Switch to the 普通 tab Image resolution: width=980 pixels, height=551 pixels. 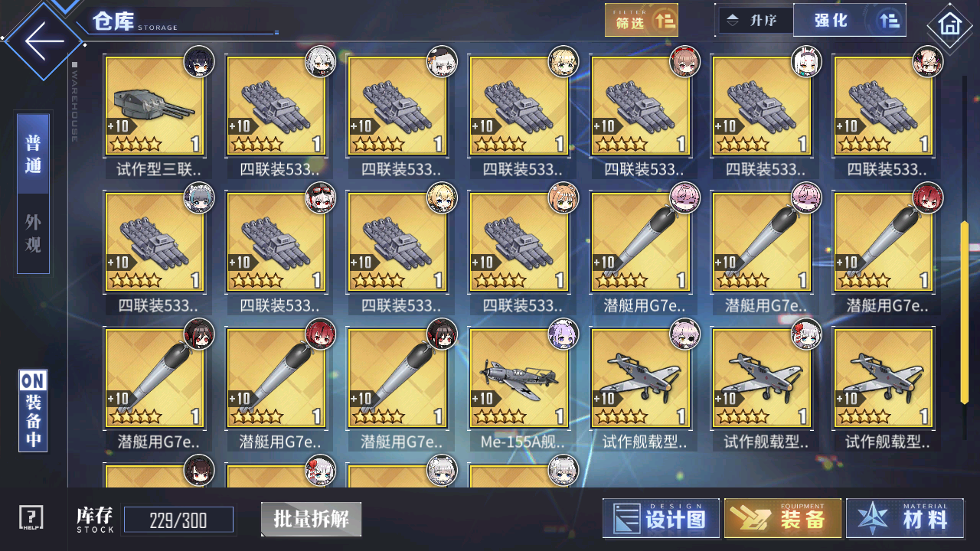(x=34, y=154)
